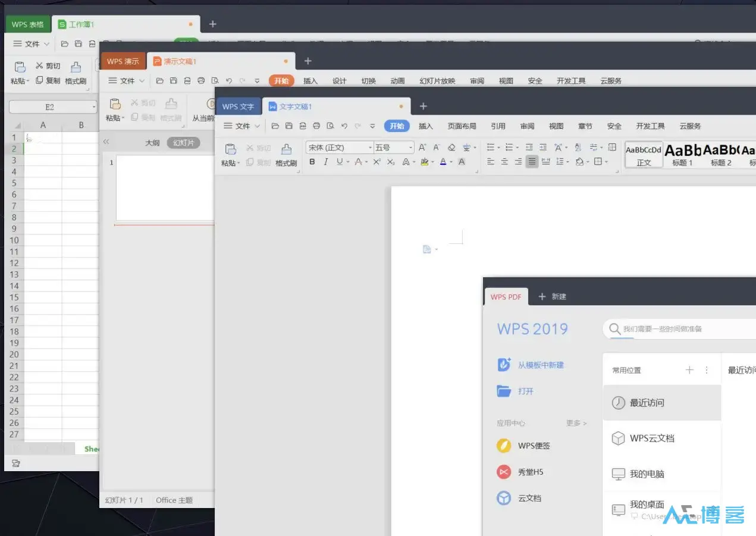Open 页面布局 tab in WPS Writer
This screenshot has height=536, width=756.
click(x=462, y=126)
